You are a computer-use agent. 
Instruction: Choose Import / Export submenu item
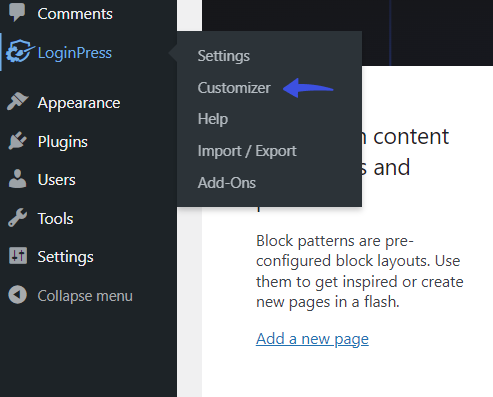247,151
